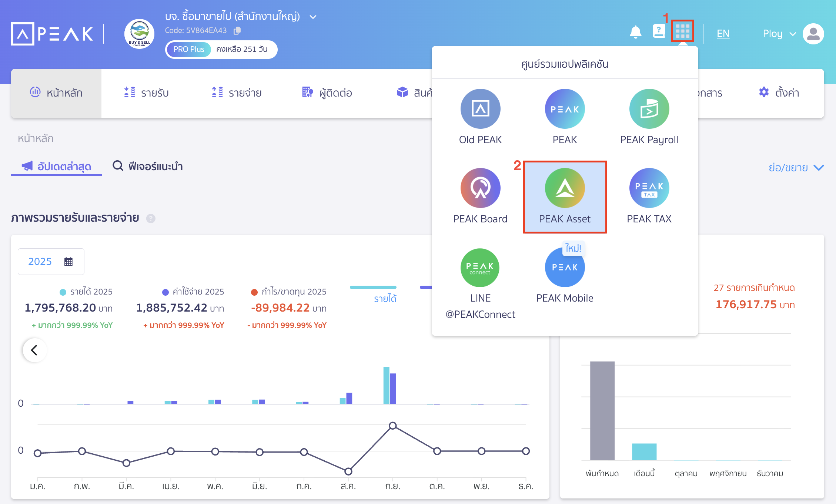This screenshot has height=504, width=836.
Task: Open the 2025 year calendar picker
Action: point(51,262)
